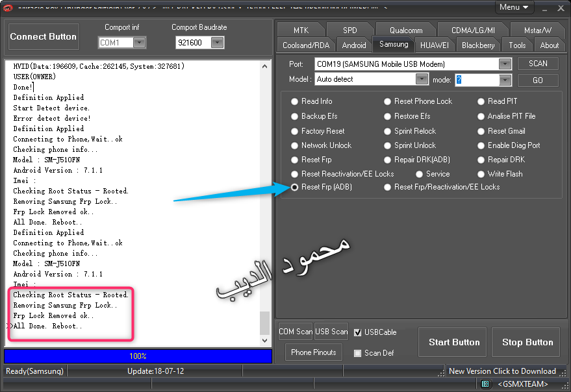The height and width of the screenshot is (392, 571).
Task: Click the 'Frp Lock Removed ok..' last log line
Action: click(53, 315)
